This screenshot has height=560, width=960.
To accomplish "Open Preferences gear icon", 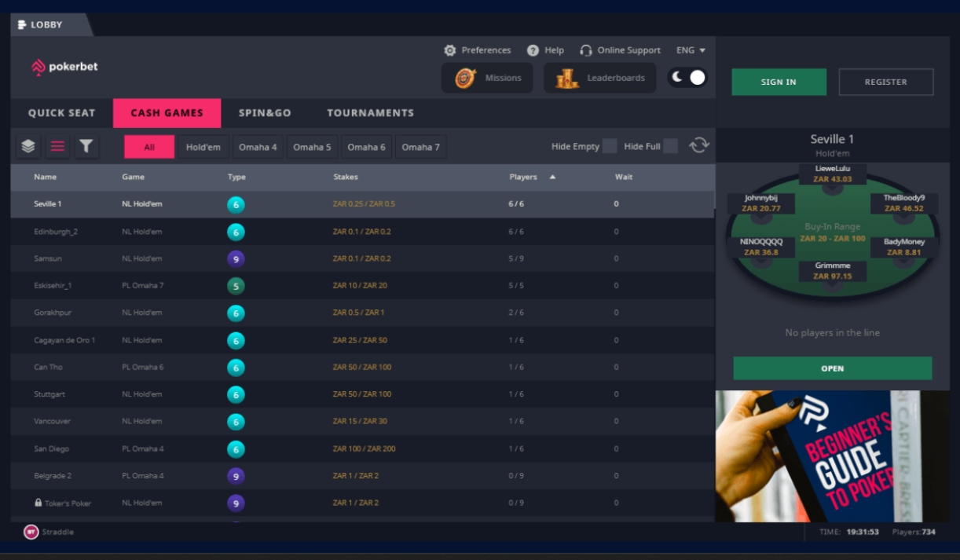I will (450, 50).
